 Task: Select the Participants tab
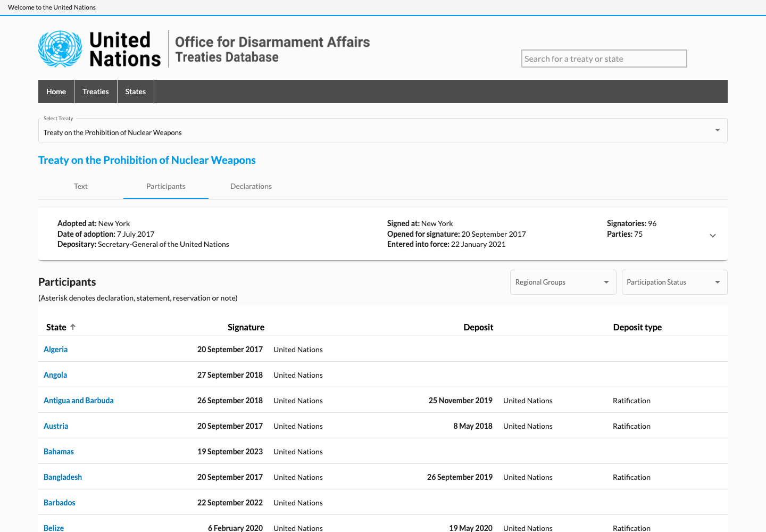pos(166,186)
